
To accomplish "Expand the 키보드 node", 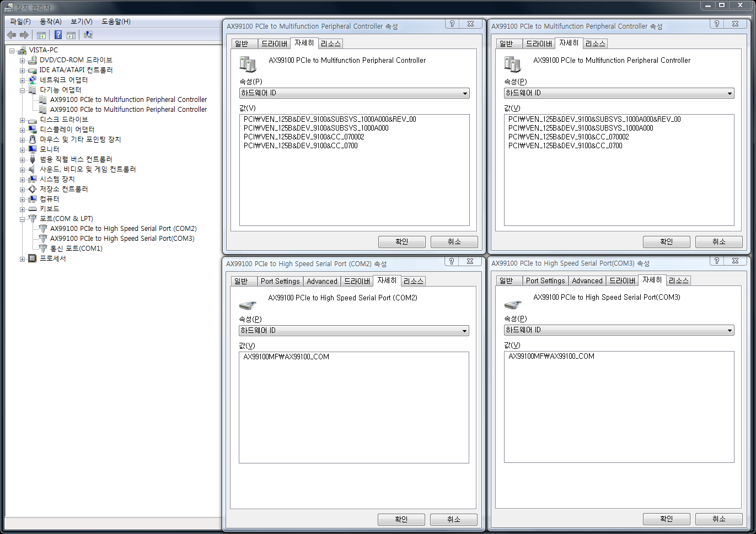I will click(x=22, y=209).
